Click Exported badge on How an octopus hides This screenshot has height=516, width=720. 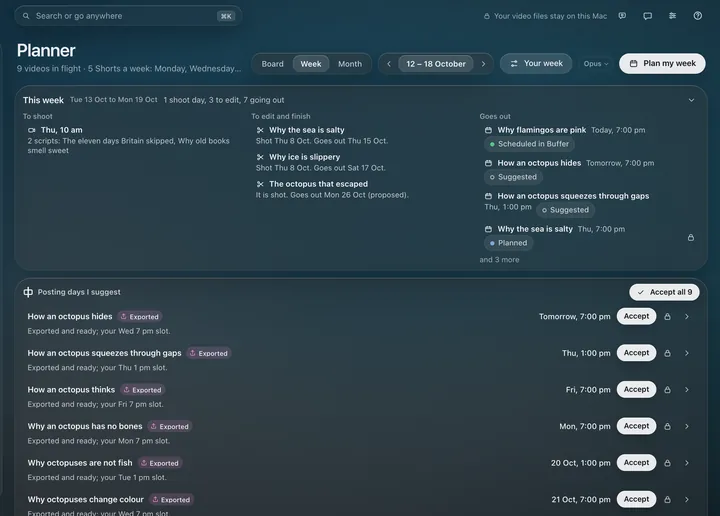[x=140, y=317]
